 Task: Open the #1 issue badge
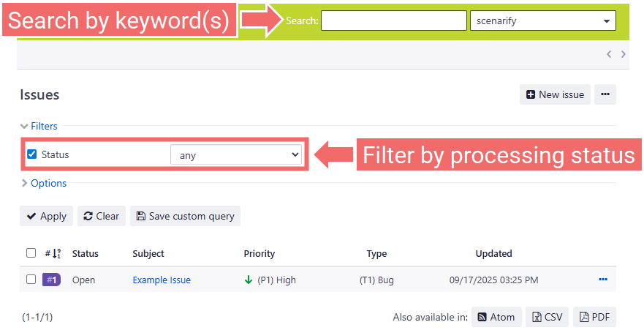[x=51, y=280]
